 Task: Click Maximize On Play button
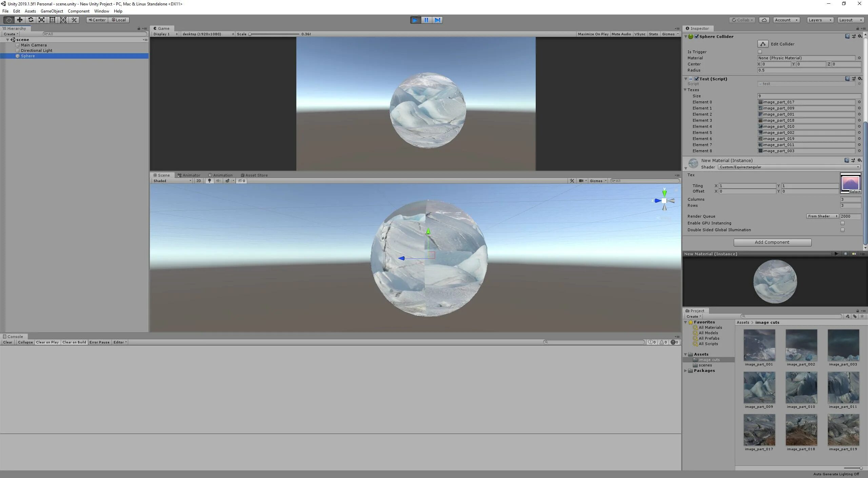tap(593, 34)
